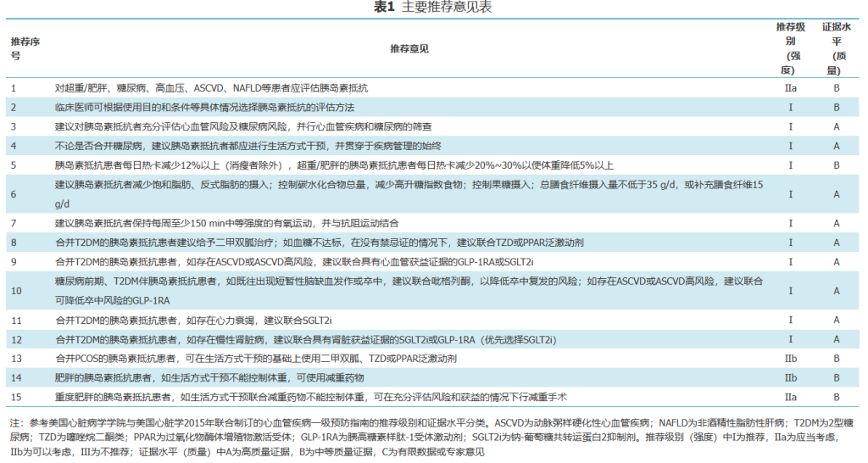Click the "IIb" grade in row 13
This screenshot has width=868, height=463.
[x=790, y=359]
